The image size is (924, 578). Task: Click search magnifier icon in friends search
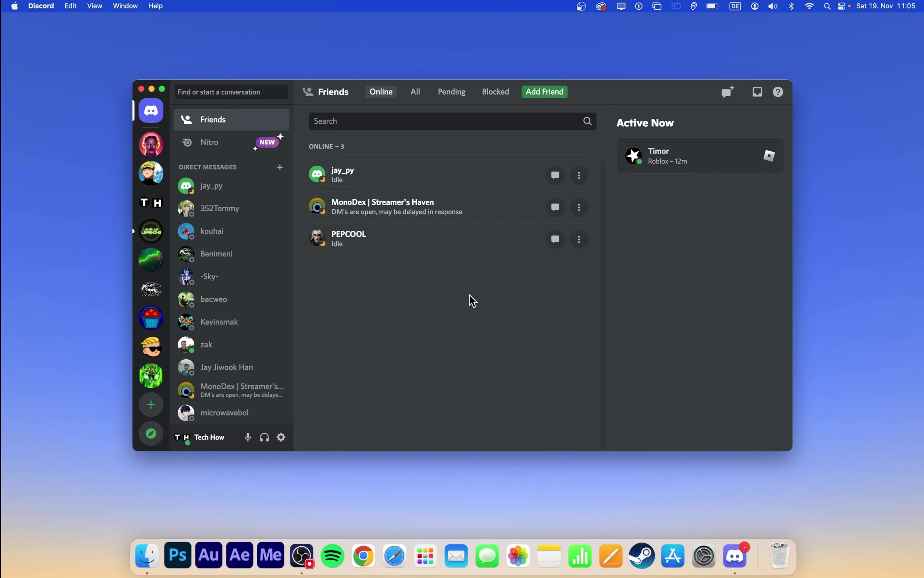tap(588, 121)
